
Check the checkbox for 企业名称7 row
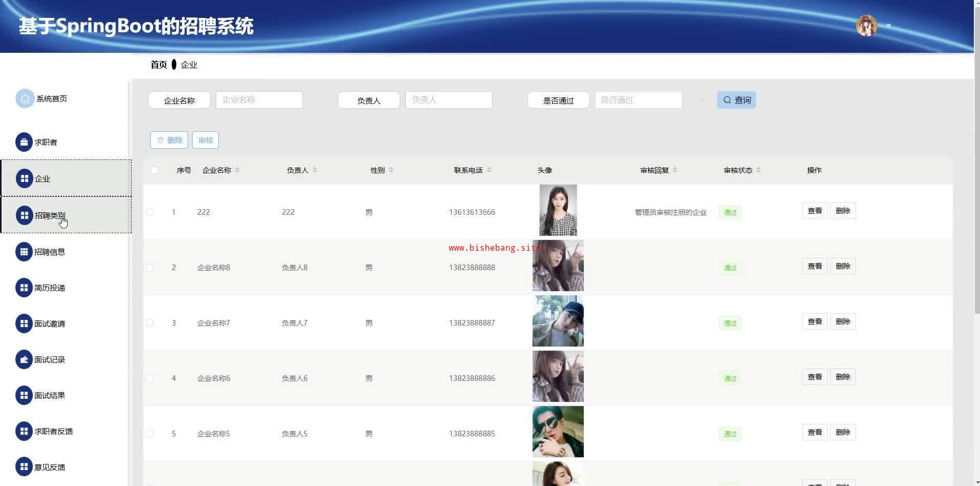(150, 323)
